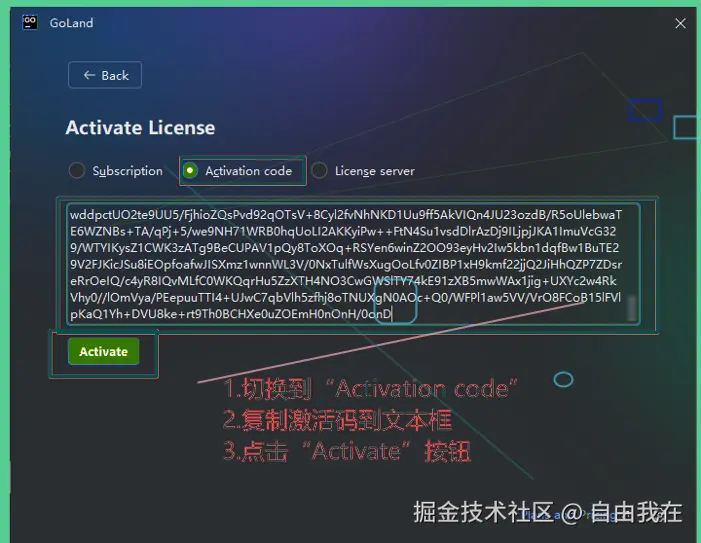The height and width of the screenshot is (543, 701).
Task: Go back with the Back button
Action: (105, 75)
